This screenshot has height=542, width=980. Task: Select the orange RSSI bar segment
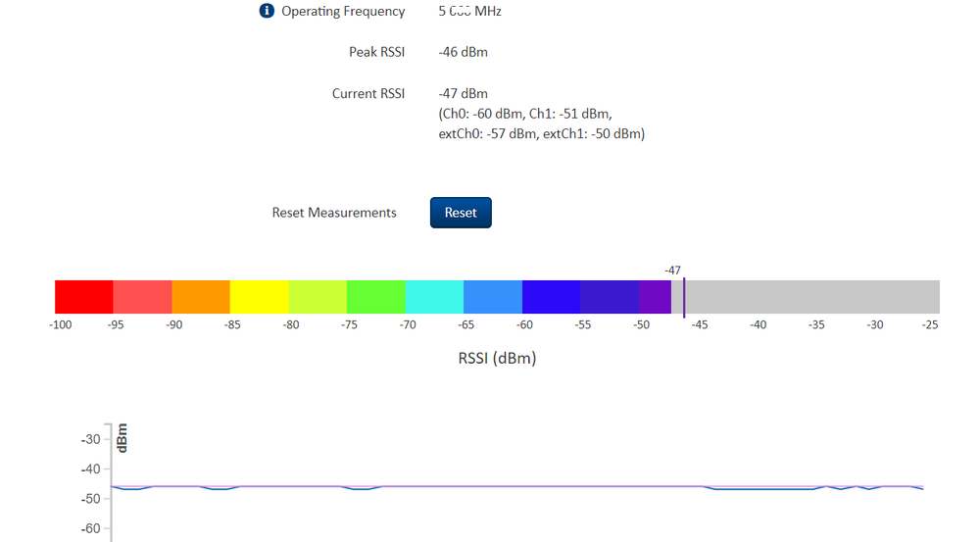click(x=200, y=296)
